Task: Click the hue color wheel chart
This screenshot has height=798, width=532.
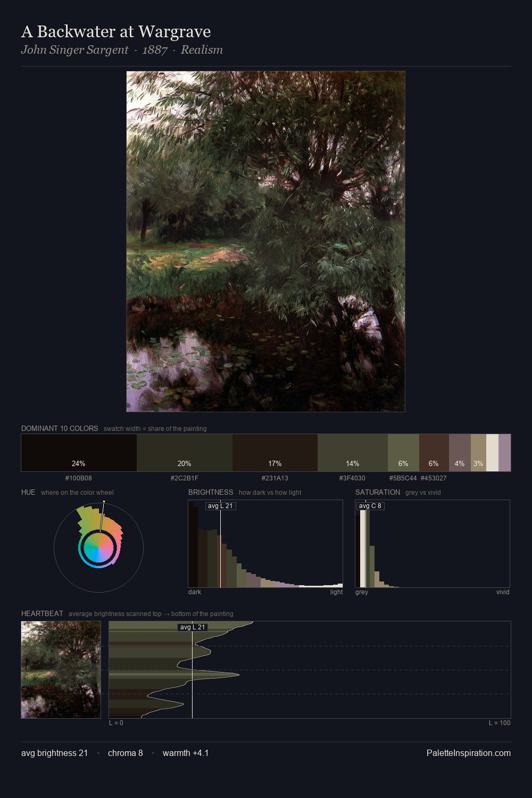Action: pos(98,547)
